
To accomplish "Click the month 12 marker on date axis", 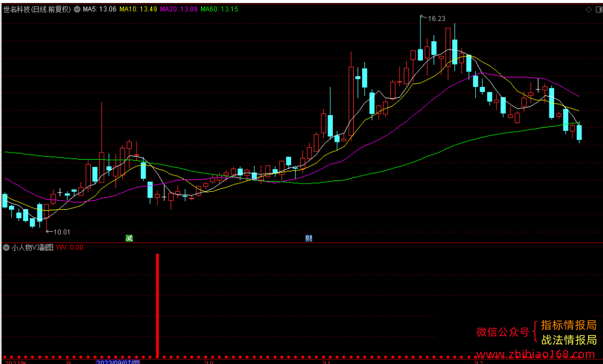I will 479,362.
